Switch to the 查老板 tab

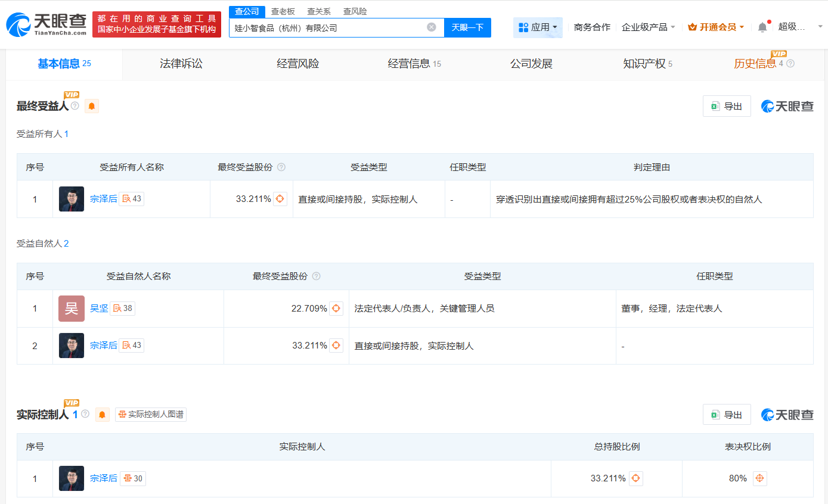click(x=280, y=11)
